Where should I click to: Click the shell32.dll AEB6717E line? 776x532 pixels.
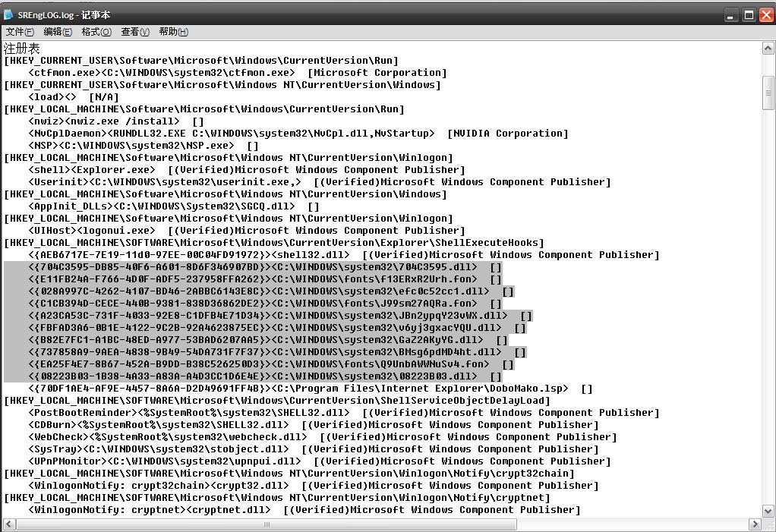click(344, 255)
